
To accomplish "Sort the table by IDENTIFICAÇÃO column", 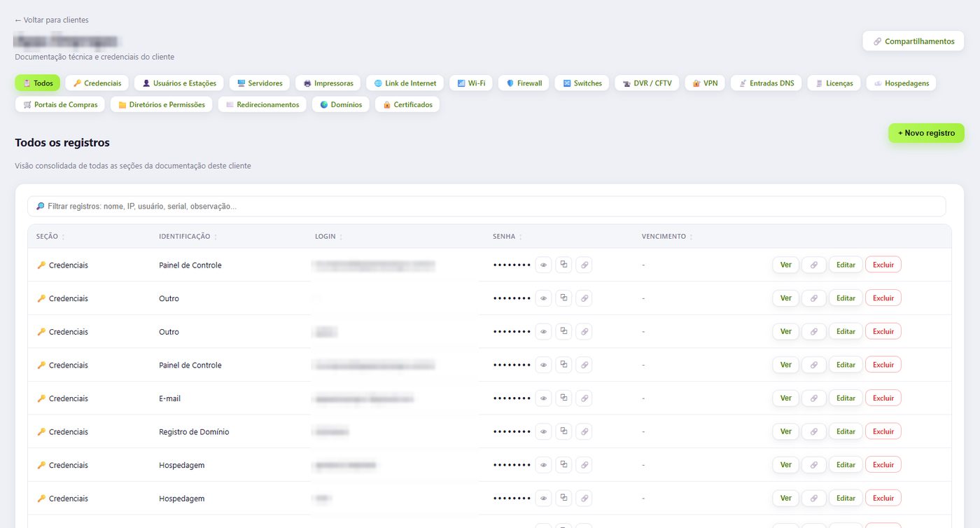I will pyautogui.click(x=188, y=237).
